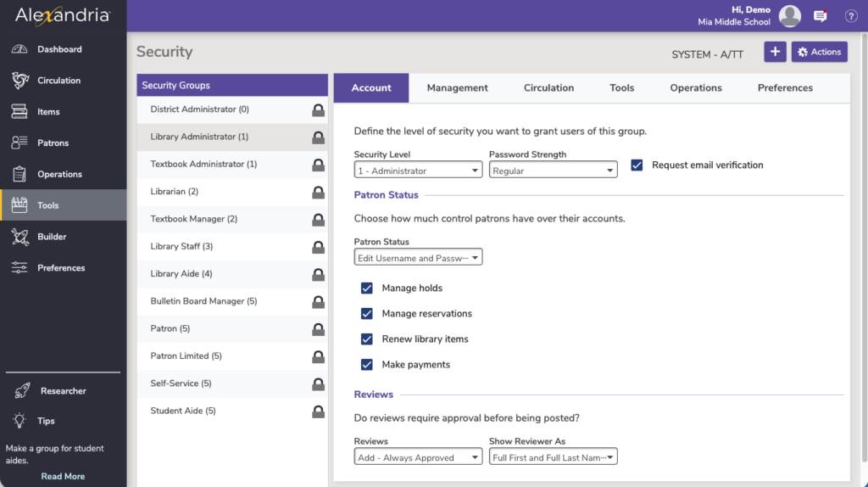
Task: Disable the Make payments checkbox
Action: [x=367, y=365]
